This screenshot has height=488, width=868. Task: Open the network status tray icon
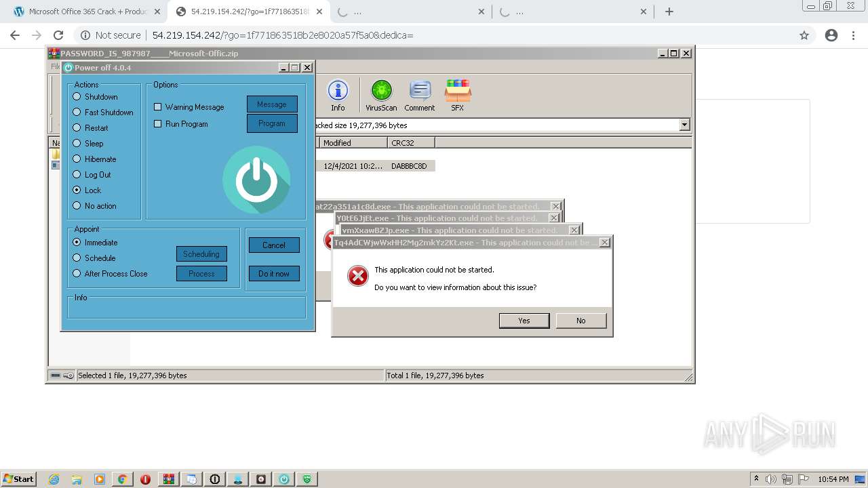coord(787,479)
